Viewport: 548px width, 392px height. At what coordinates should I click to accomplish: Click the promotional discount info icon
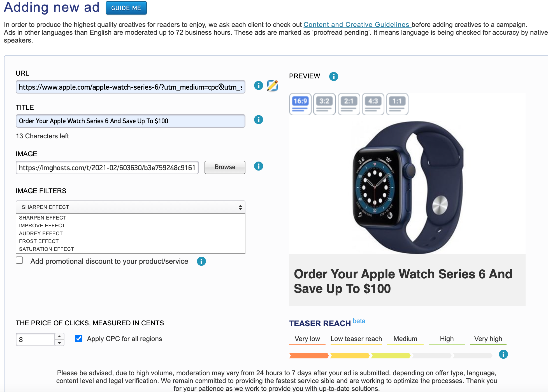click(201, 262)
